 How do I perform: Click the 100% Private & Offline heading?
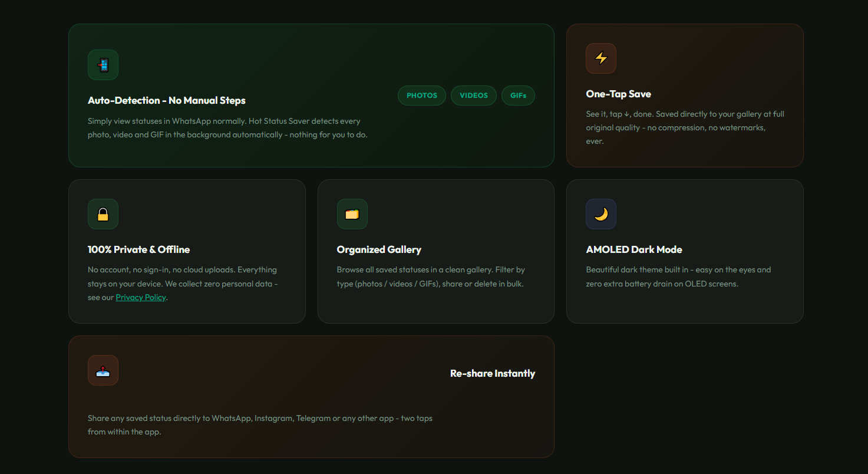click(x=139, y=250)
